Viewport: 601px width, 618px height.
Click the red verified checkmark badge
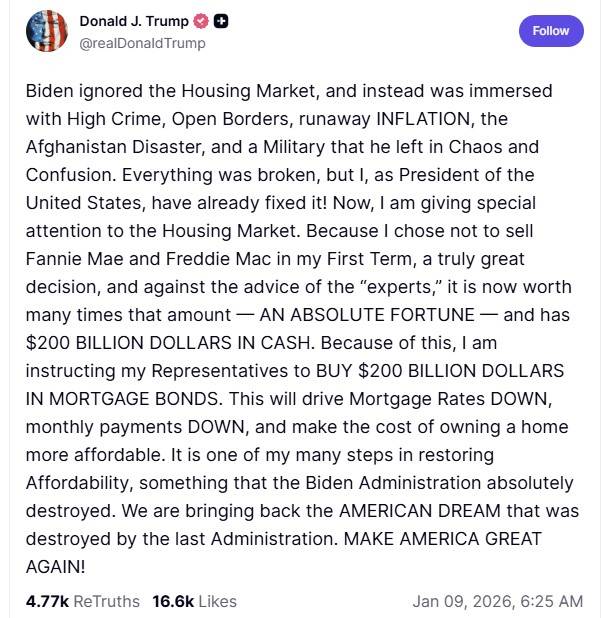coord(200,22)
